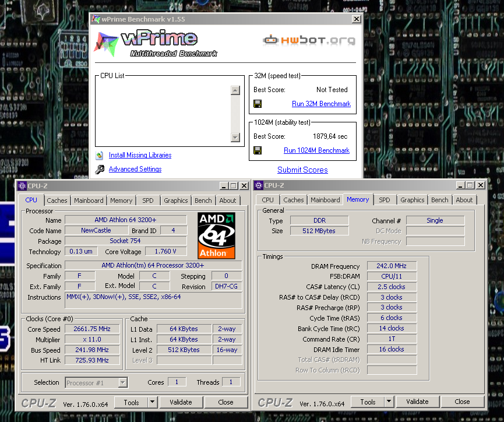504x422 pixels.
Task: Click the Close button in right CPU-Z
Action: 462,402
